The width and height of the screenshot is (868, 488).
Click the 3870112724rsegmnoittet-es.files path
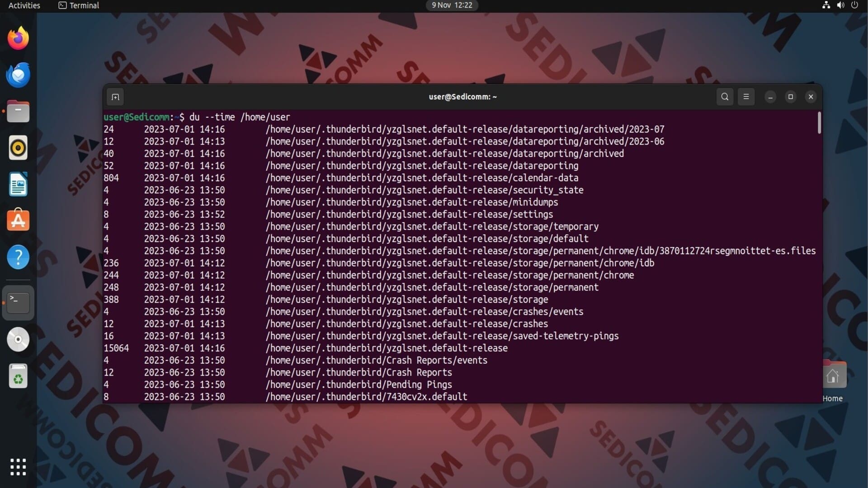point(541,251)
